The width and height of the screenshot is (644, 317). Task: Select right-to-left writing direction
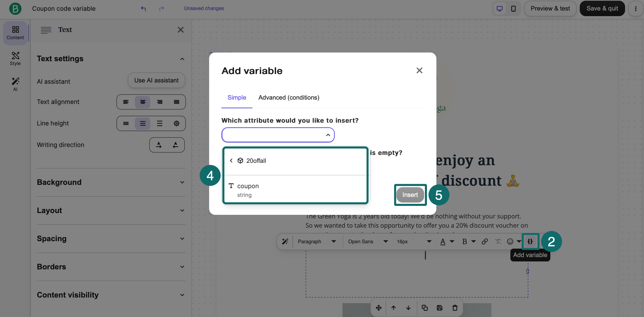point(175,145)
